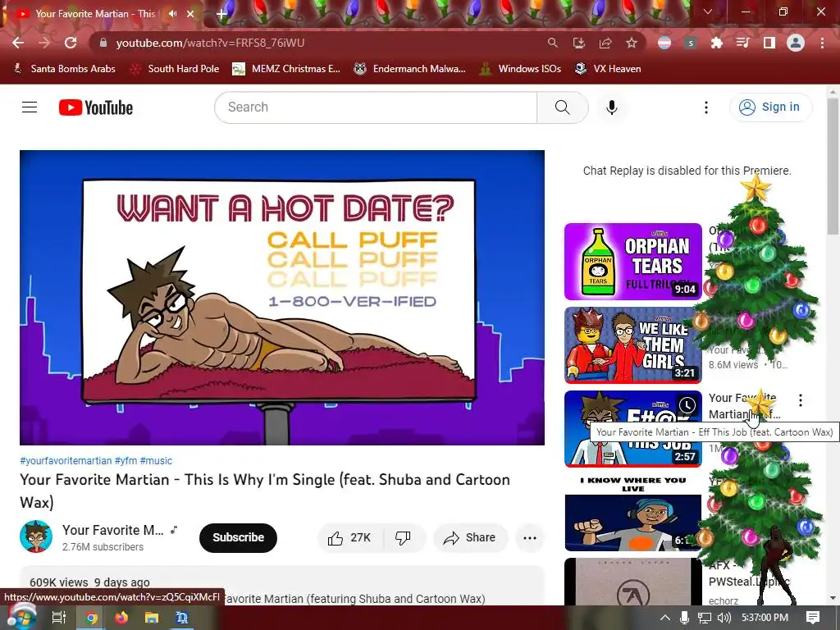
Task: Search with voice microphone
Action: [x=612, y=107]
